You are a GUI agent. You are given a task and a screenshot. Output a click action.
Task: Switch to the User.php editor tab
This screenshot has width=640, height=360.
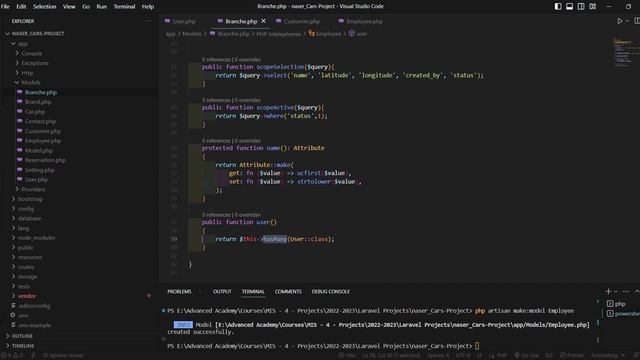pos(180,21)
